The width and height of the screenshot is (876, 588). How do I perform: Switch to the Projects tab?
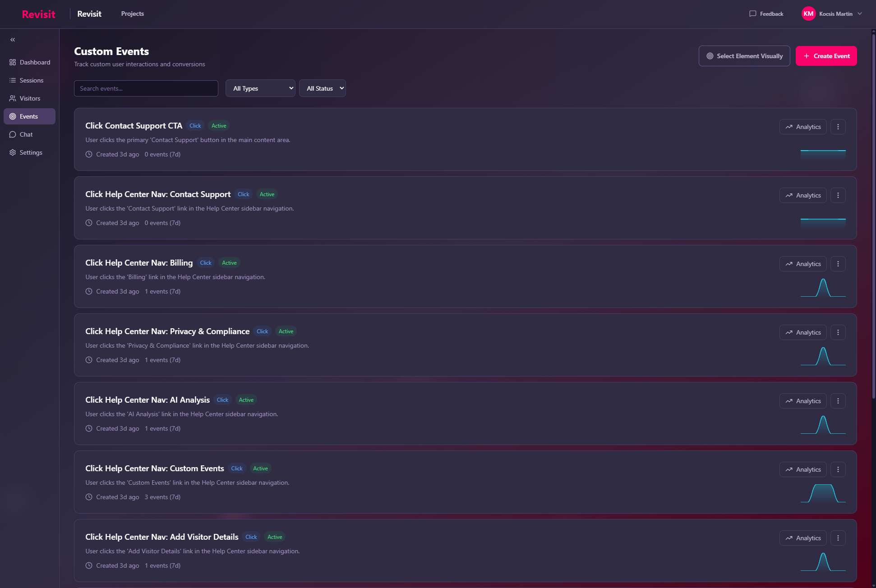click(132, 14)
